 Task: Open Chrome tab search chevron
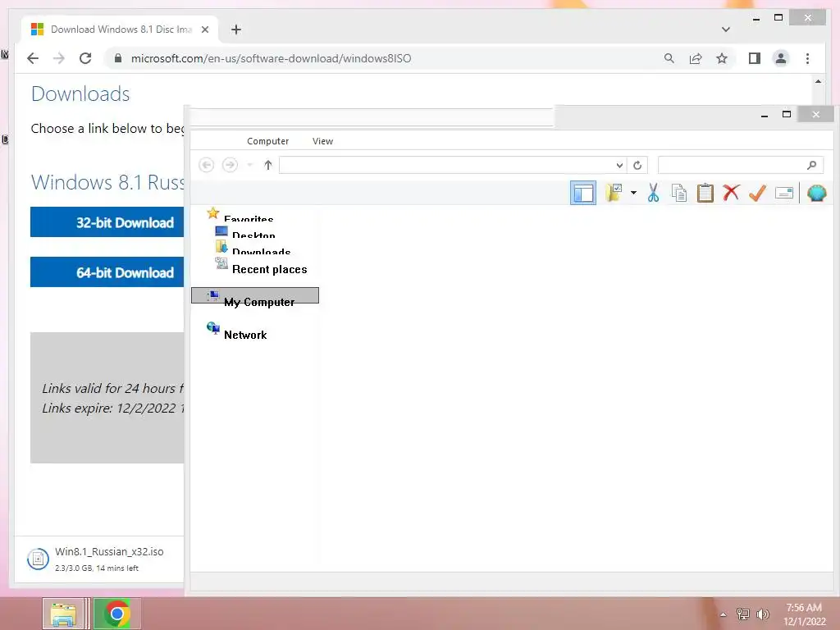[725, 30]
